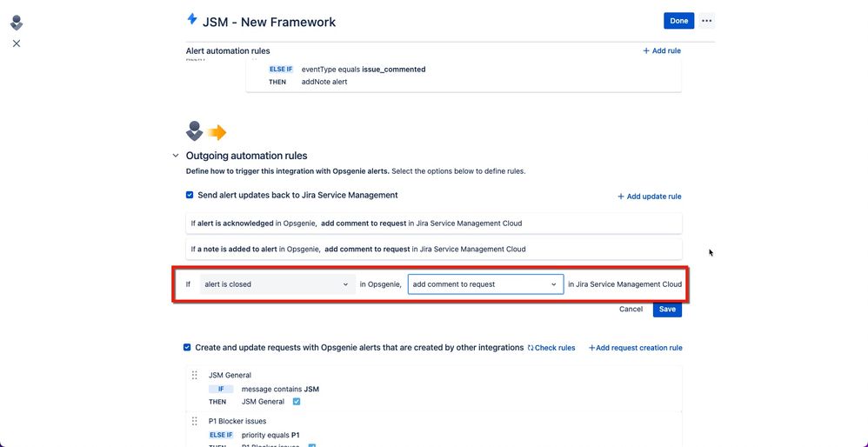Uncheck Create and update requests checkbox
868x447 pixels.
pos(187,347)
